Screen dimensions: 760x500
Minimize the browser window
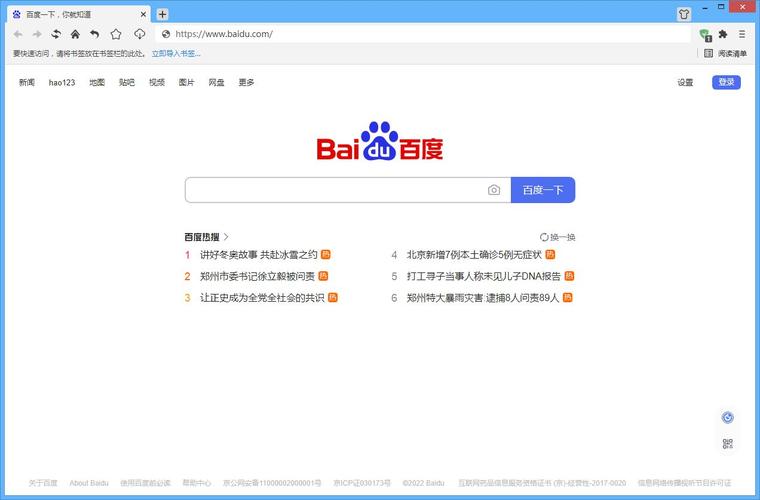(706, 8)
